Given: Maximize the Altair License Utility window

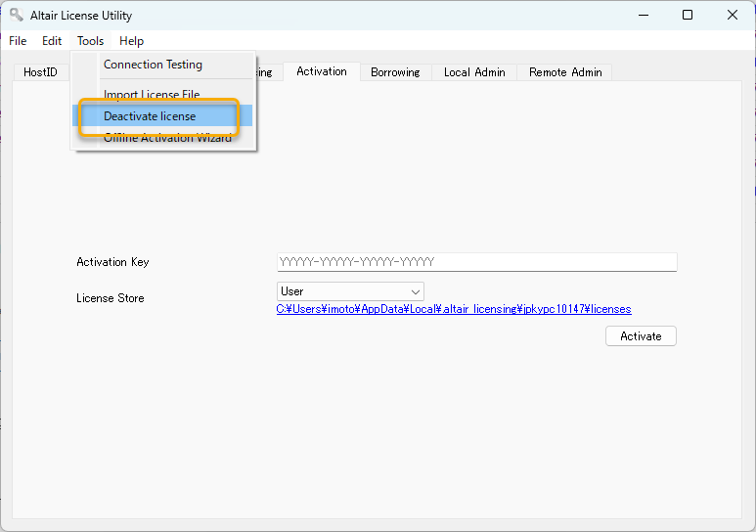Looking at the screenshot, I should coord(688,15).
